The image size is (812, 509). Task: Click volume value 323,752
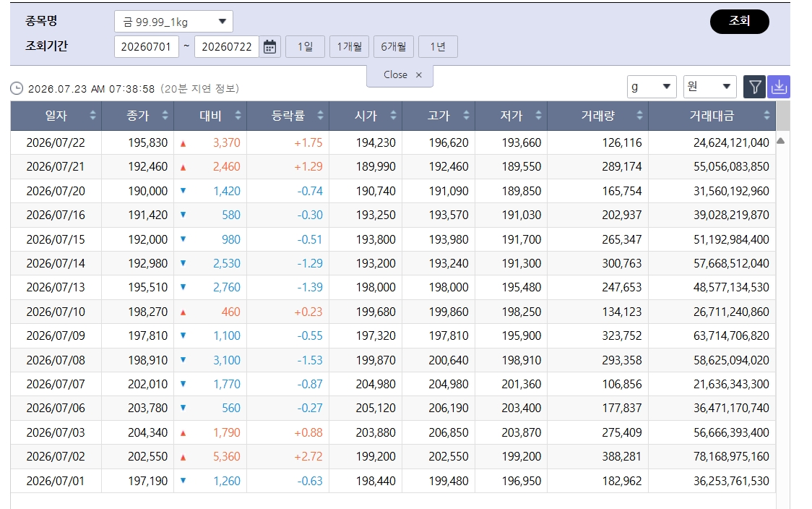(x=621, y=335)
